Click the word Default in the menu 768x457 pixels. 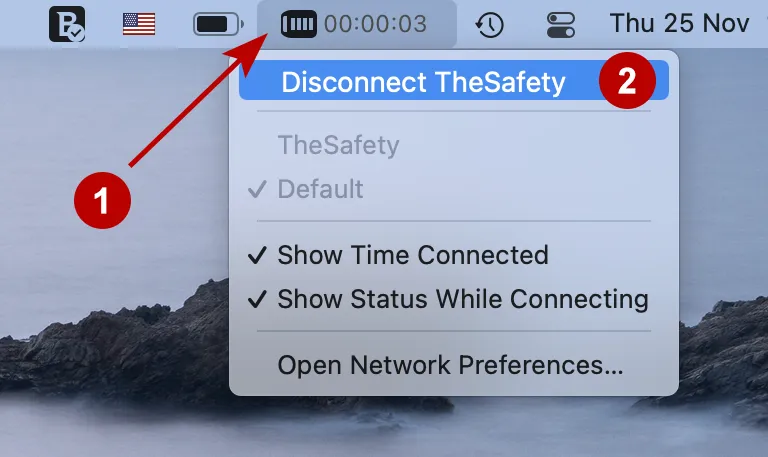[320, 189]
